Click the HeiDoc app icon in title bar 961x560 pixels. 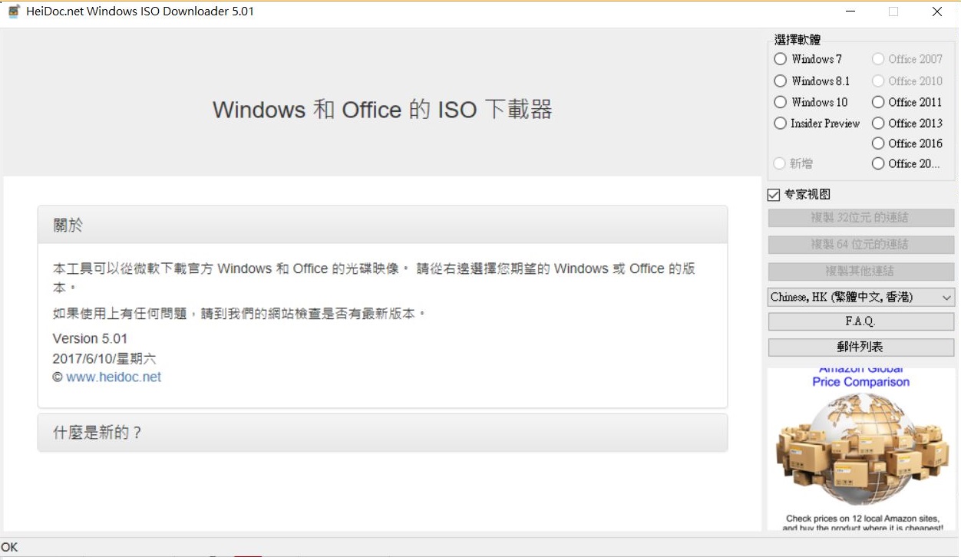14,12
